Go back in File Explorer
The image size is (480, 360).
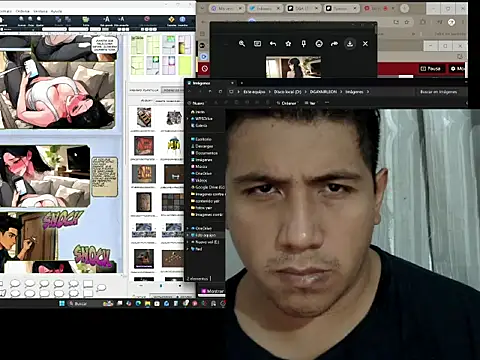pos(190,92)
